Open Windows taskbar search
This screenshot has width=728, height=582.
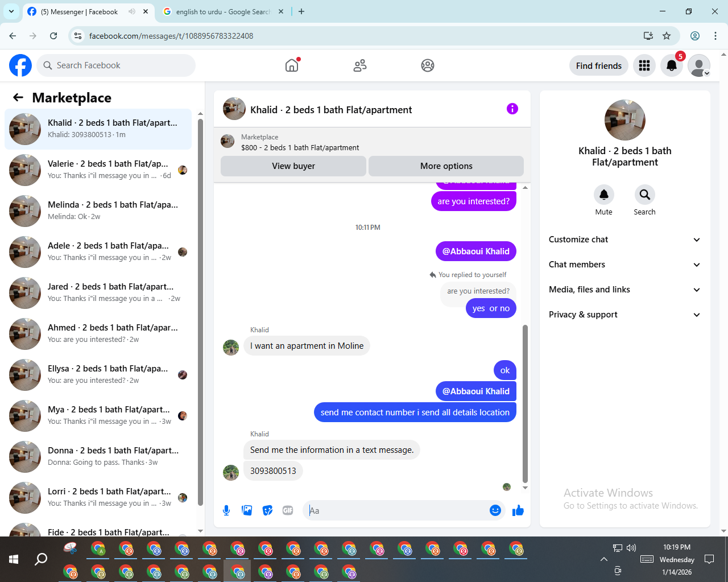[41, 559]
